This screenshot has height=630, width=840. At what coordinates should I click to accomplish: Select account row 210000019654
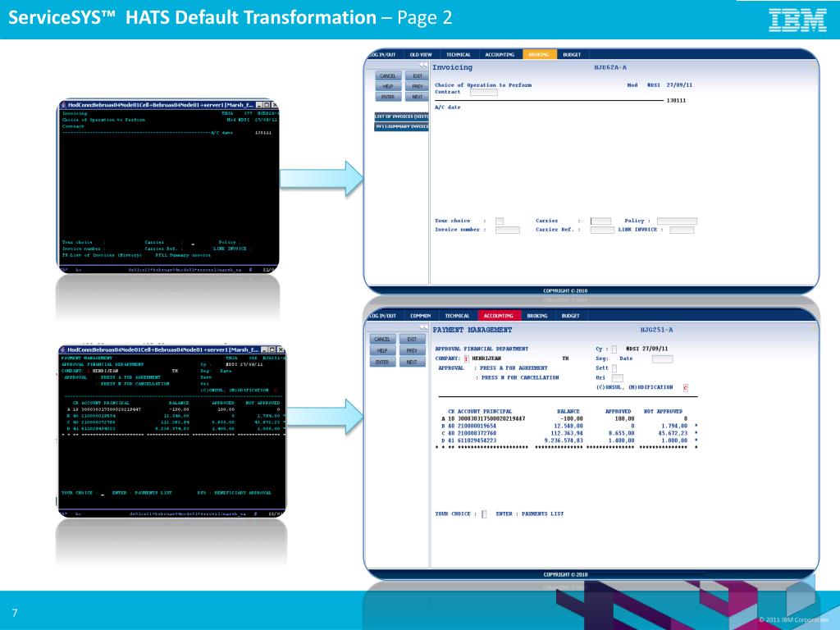pyautogui.click(x=569, y=427)
